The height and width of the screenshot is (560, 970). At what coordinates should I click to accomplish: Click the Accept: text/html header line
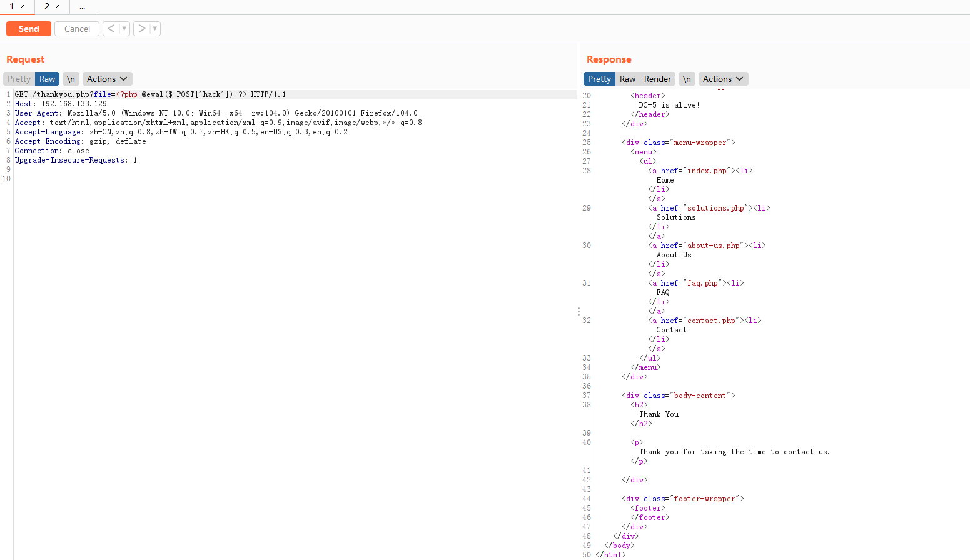[x=218, y=122]
